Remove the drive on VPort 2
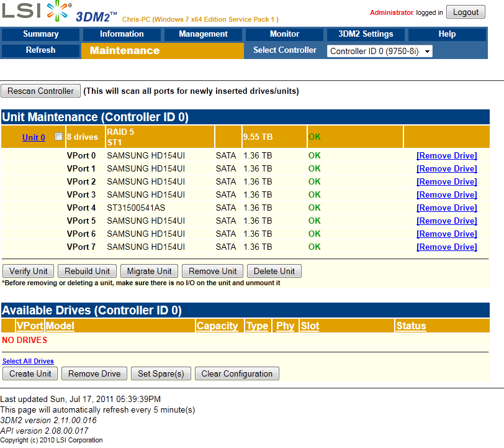 tap(447, 182)
